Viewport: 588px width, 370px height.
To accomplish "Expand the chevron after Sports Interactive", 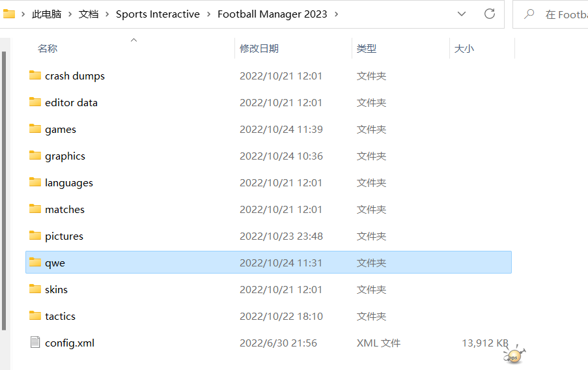I will (209, 14).
